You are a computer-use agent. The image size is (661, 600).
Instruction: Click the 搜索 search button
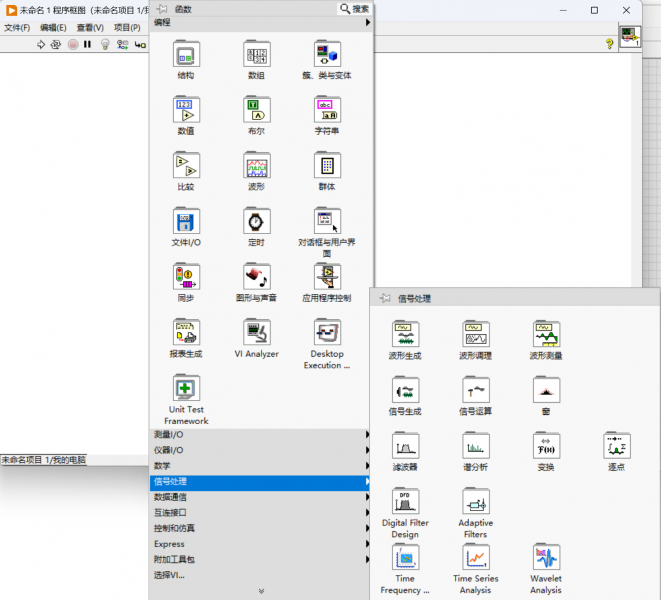tap(354, 9)
